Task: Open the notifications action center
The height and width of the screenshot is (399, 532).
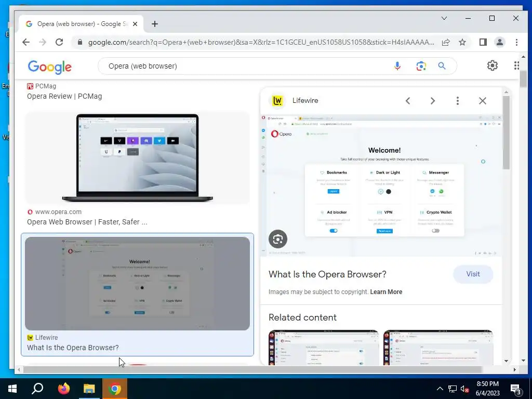Action: pos(516,389)
